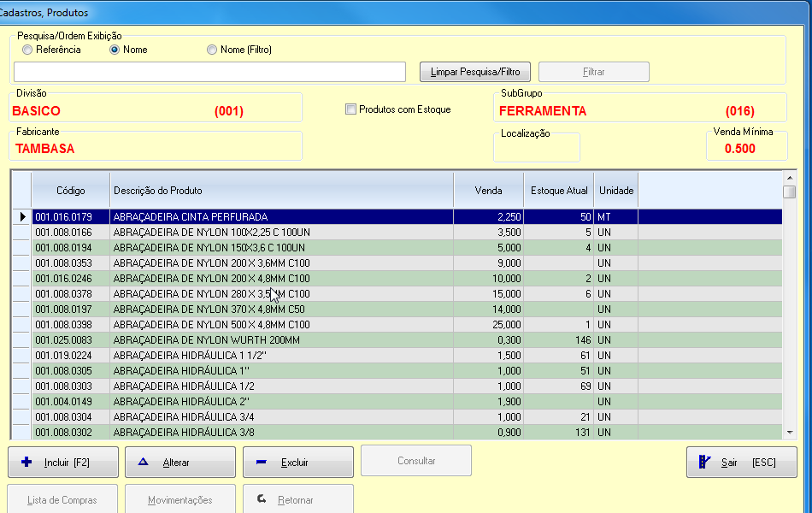Choose the Nome (Filtro) radio option
812x513 pixels.
click(x=212, y=50)
